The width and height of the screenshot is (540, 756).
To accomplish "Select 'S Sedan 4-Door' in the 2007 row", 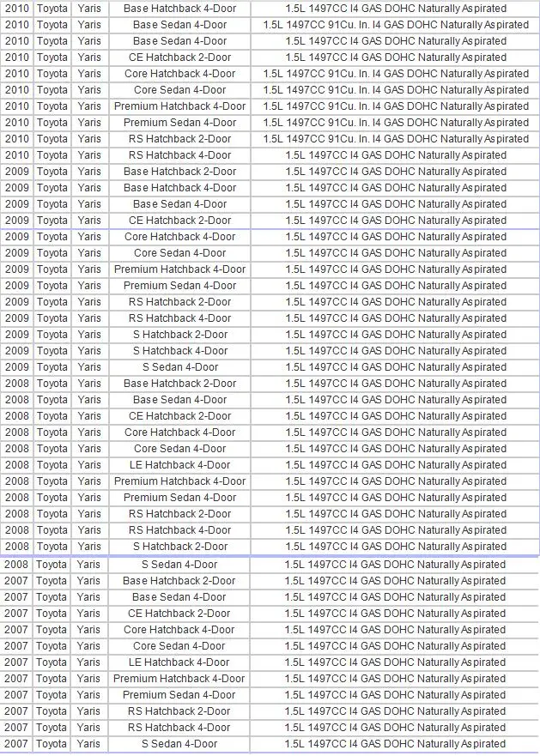I will [179, 744].
